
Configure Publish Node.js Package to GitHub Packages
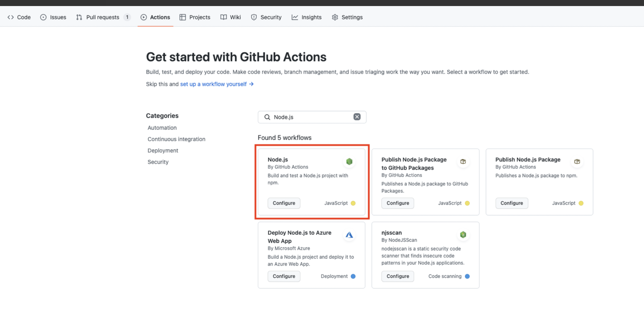(x=398, y=203)
